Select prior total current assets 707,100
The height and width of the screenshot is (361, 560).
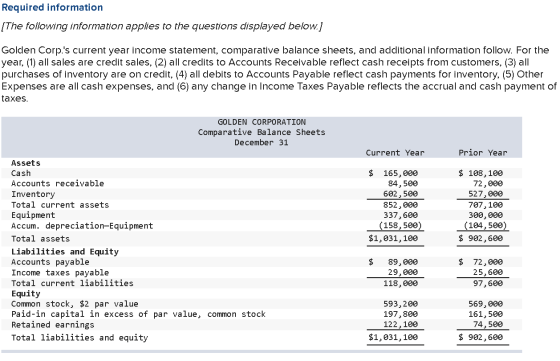[486, 205]
